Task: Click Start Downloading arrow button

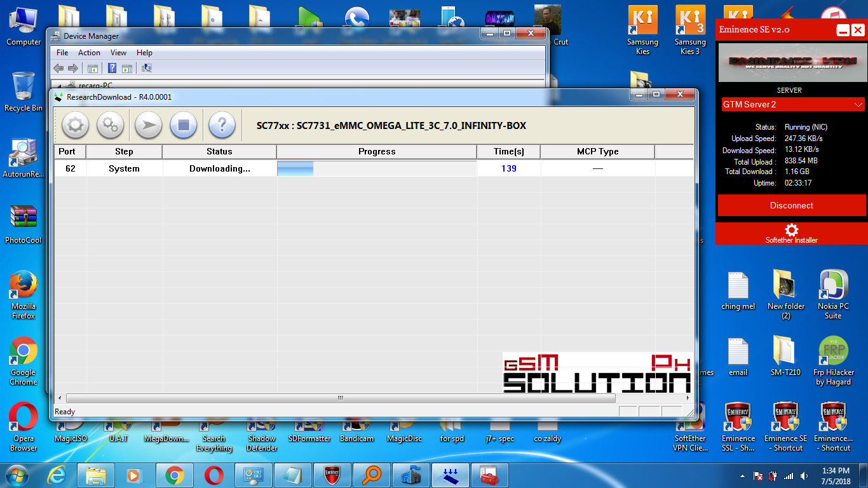Action: pyautogui.click(x=148, y=125)
